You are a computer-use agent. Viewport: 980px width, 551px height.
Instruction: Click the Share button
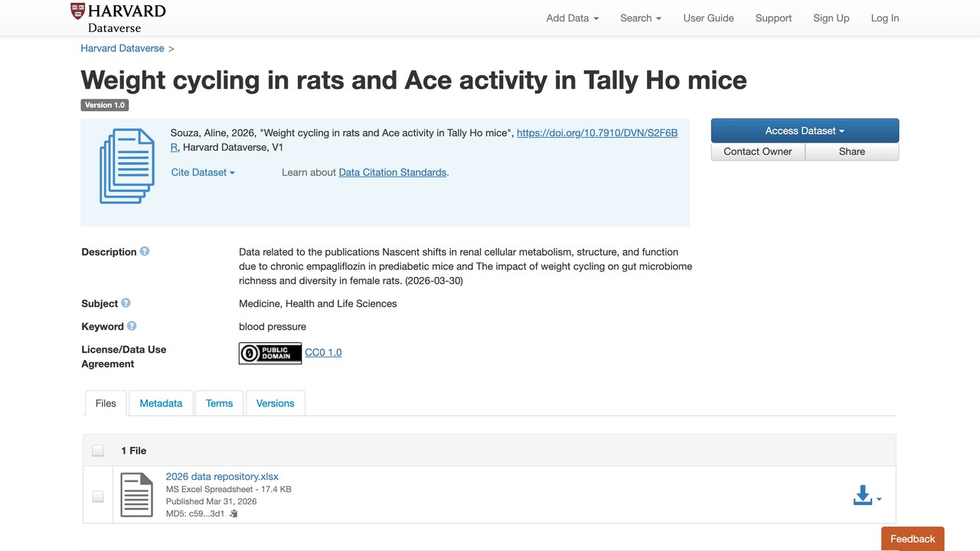[852, 152]
